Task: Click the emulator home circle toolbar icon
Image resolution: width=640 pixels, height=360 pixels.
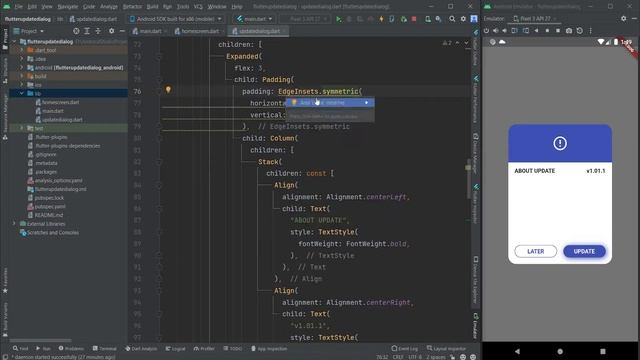Action: tap(547, 31)
